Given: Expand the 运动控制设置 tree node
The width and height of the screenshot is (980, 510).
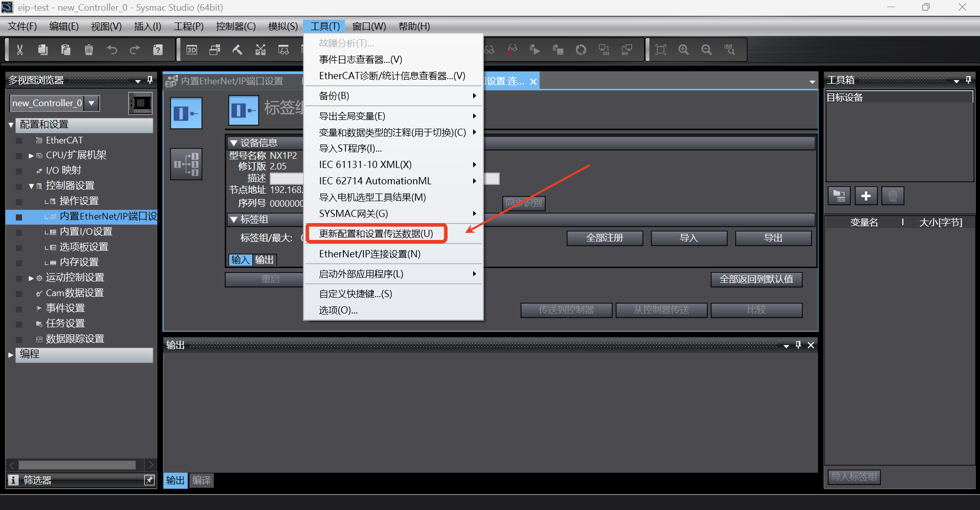Looking at the screenshot, I should click(31, 278).
